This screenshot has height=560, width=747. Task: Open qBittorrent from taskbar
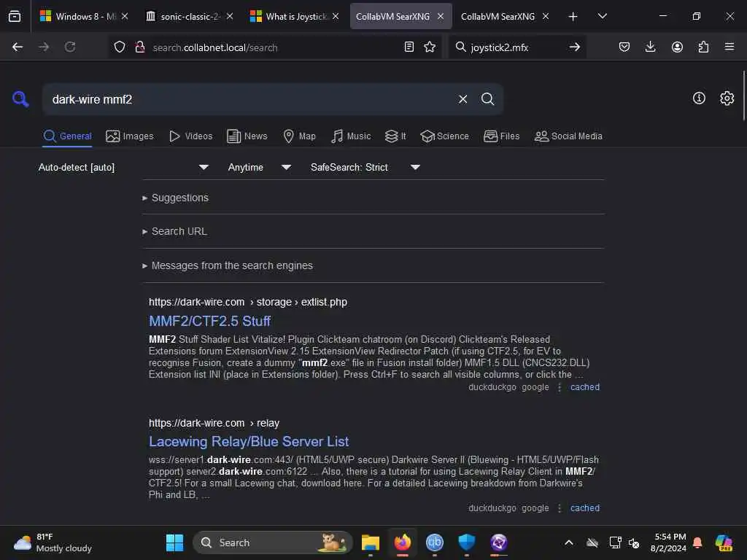435,542
